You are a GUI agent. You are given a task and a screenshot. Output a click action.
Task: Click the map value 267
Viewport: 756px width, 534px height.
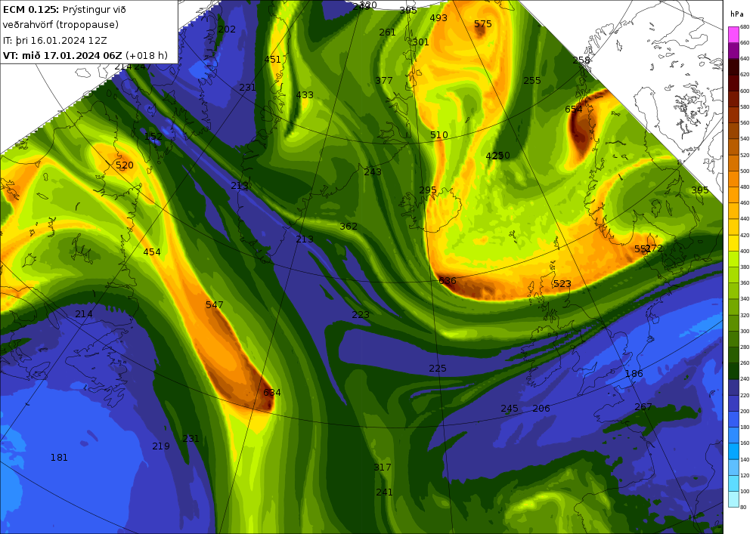(x=643, y=407)
